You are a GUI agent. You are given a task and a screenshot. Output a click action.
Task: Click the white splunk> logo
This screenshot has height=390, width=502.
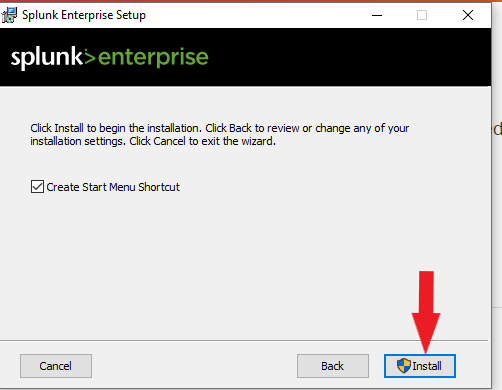tap(53, 57)
